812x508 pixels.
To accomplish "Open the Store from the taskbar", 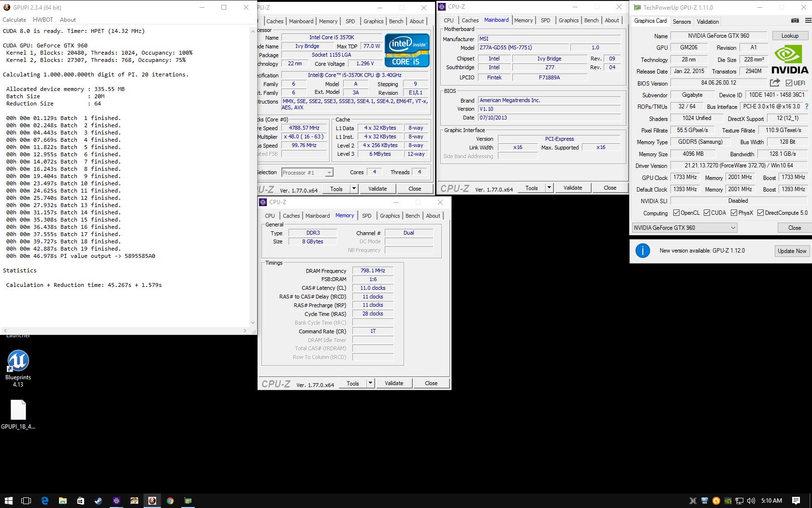I will [80, 501].
